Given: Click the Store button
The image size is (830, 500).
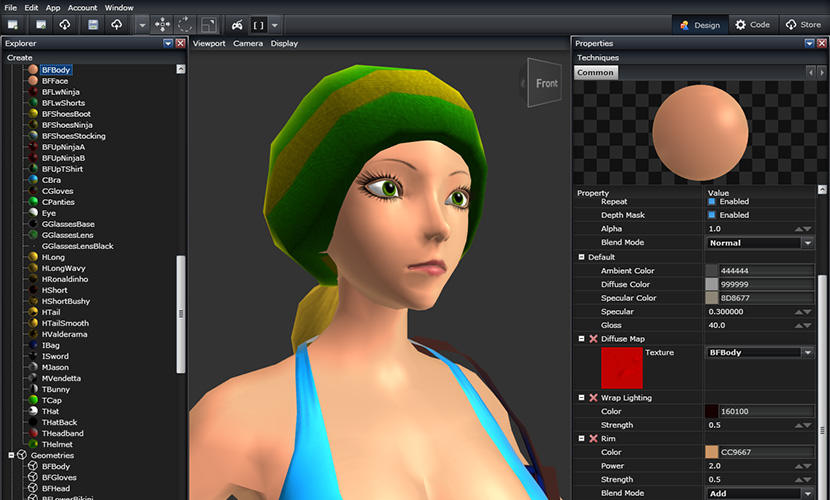Looking at the screenshot, I should click(804, 25).
